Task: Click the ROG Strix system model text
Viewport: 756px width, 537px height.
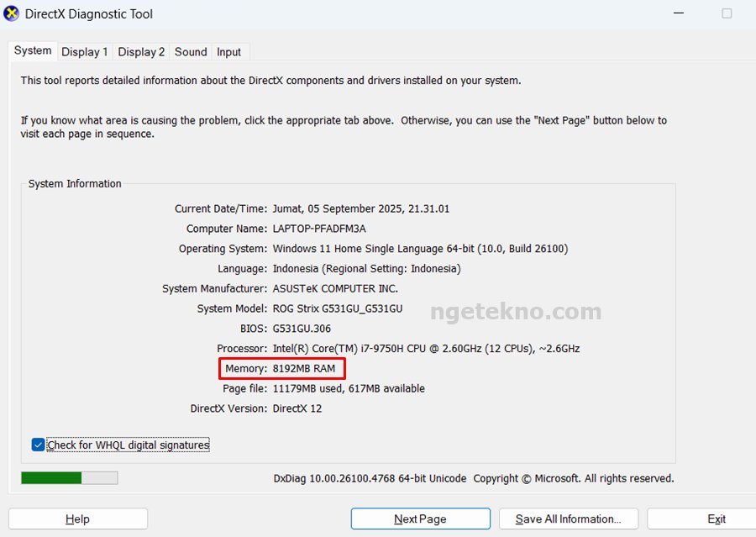Action: click(x=337, y=308)
